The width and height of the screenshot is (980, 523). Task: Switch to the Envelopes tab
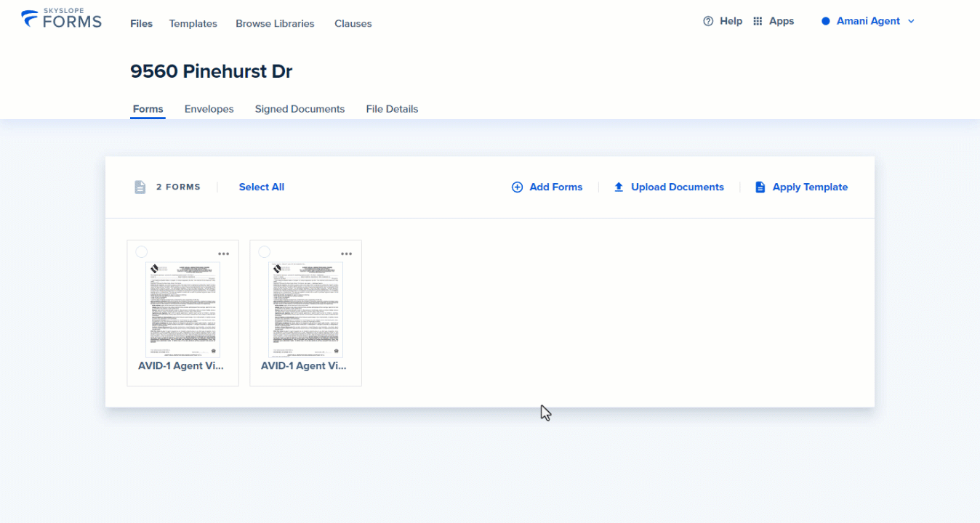point(209,109)
